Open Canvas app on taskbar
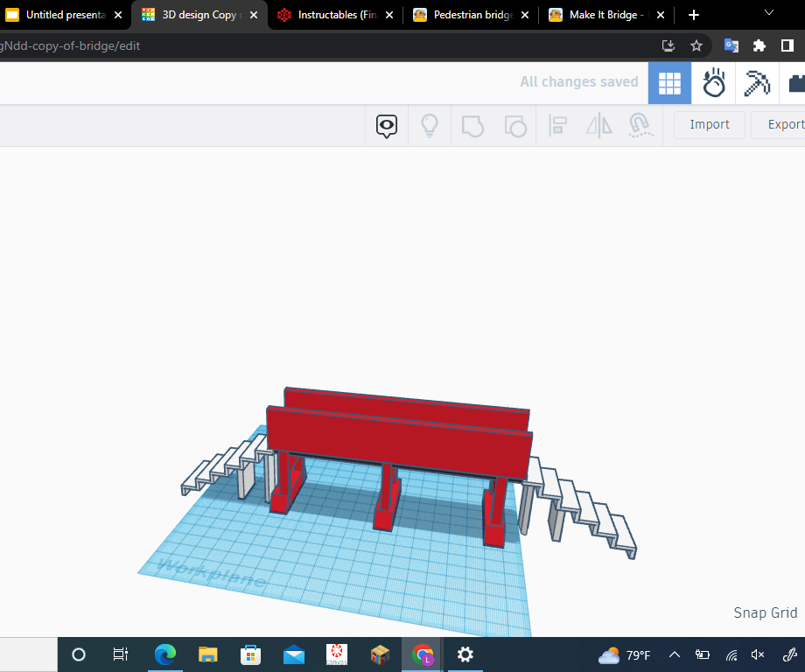The height and width of the screenshot is (672, 805). (x=337, y=654)
